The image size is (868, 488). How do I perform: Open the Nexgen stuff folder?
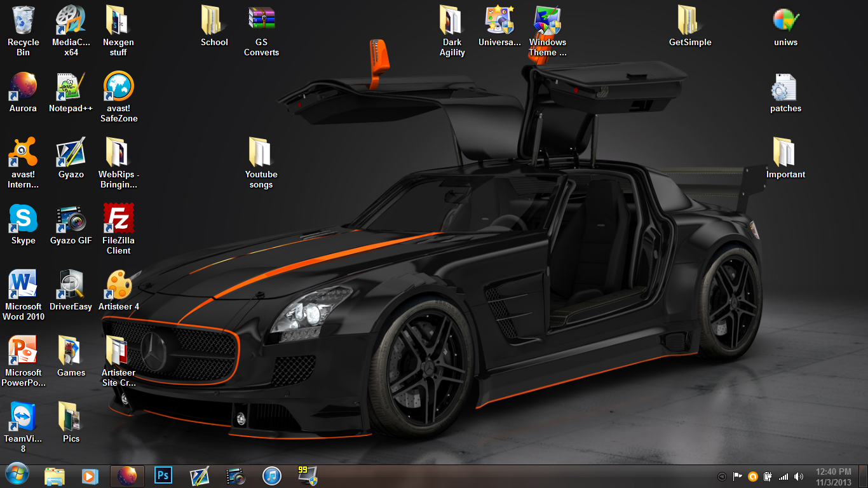(x=118, y=30)
